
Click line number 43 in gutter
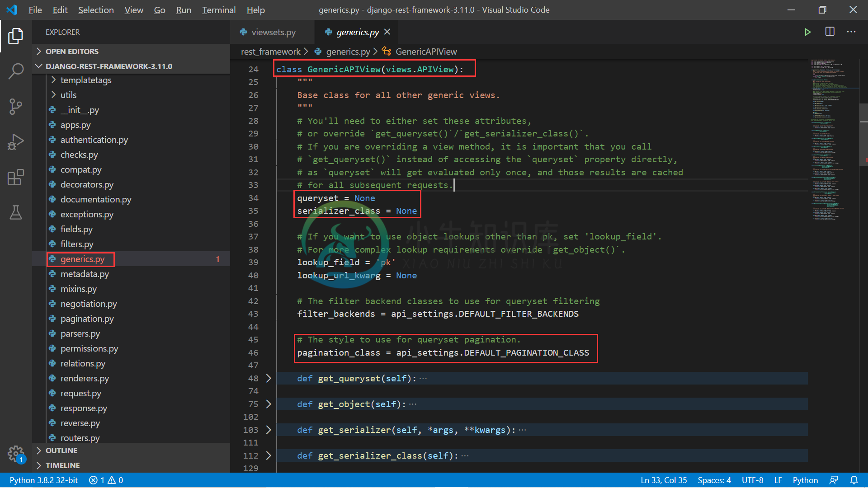tap(253, 314)
